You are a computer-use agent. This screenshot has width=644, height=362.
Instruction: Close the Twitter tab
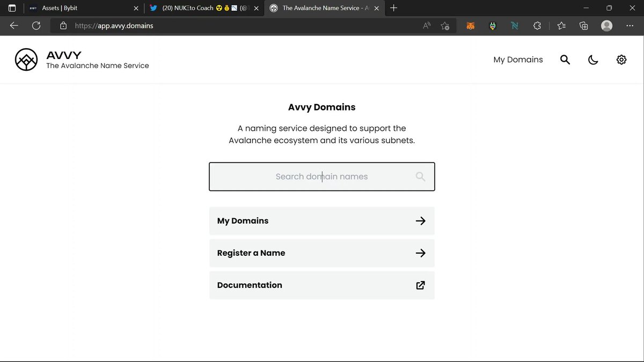pyautogui.click(x=256, y=8)
